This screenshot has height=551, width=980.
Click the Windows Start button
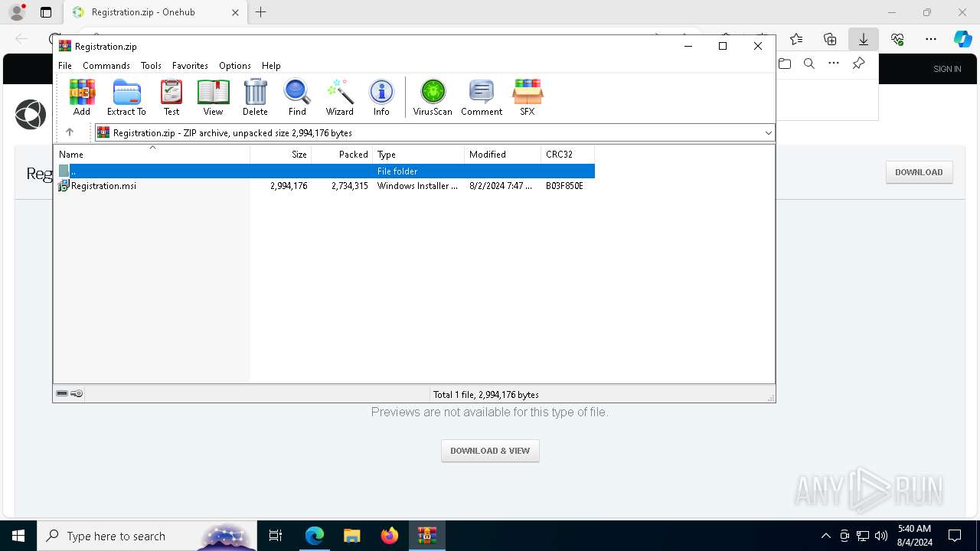tap(18, 536)
